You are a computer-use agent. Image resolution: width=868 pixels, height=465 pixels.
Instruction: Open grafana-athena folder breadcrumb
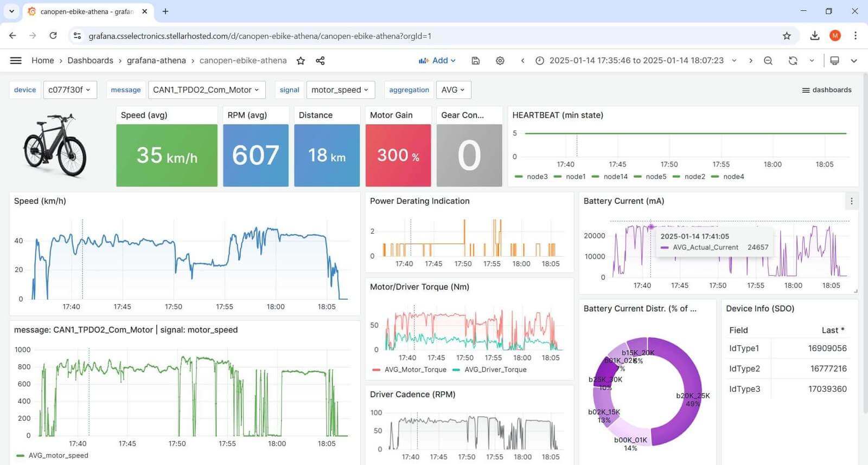click(156, 61)
